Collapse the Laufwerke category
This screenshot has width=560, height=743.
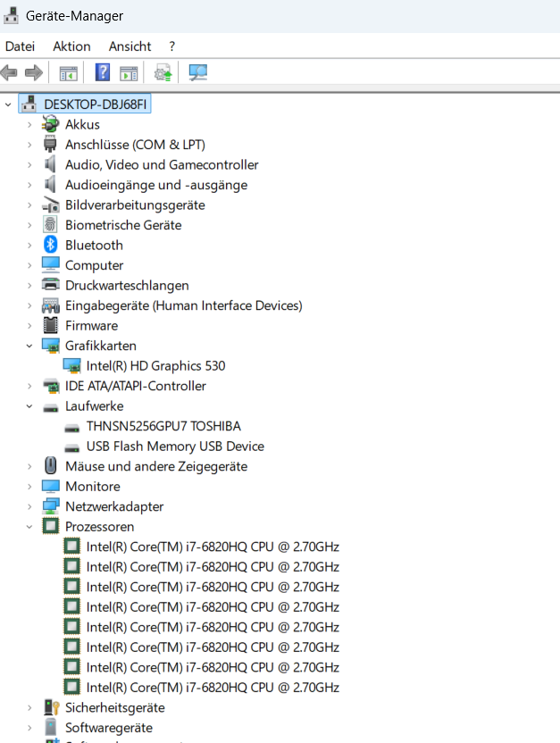coord(29,406)
